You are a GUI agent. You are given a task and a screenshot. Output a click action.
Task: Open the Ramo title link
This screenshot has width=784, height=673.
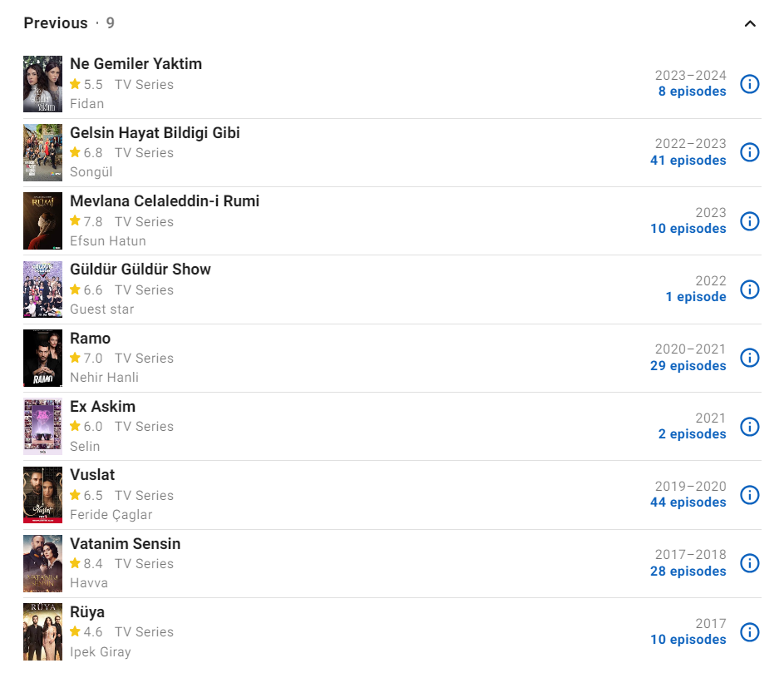pyautogui.click(x=91, y=339)
